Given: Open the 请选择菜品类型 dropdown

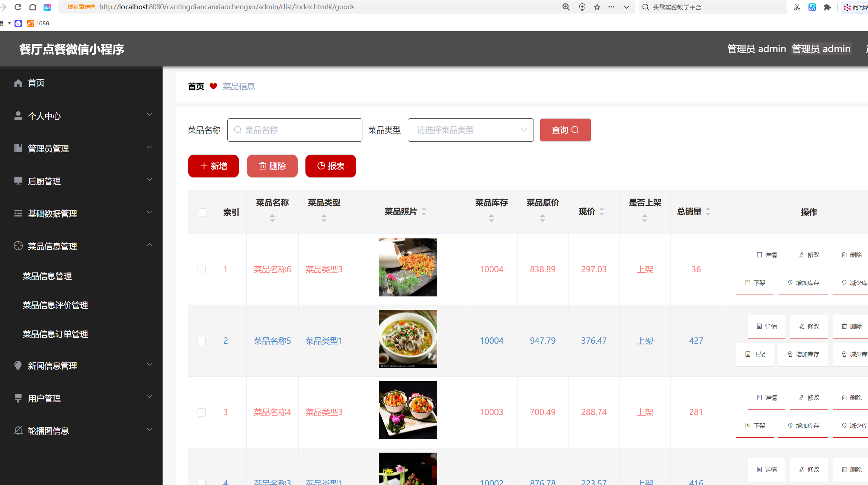Looking at the screenshot, I should 470,130.
